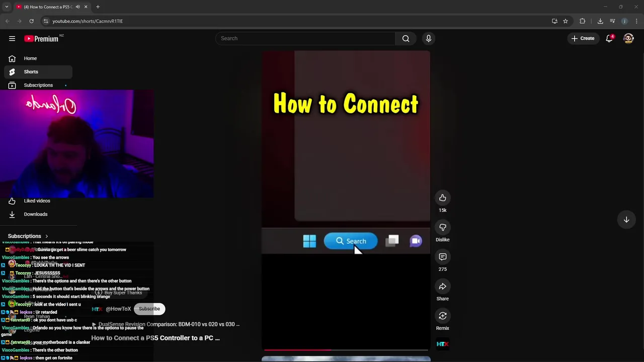The width and height of the screenshot is (644, 362).
Task: Go to YouTube Premium home logo
Action: [x=41, y=39]
